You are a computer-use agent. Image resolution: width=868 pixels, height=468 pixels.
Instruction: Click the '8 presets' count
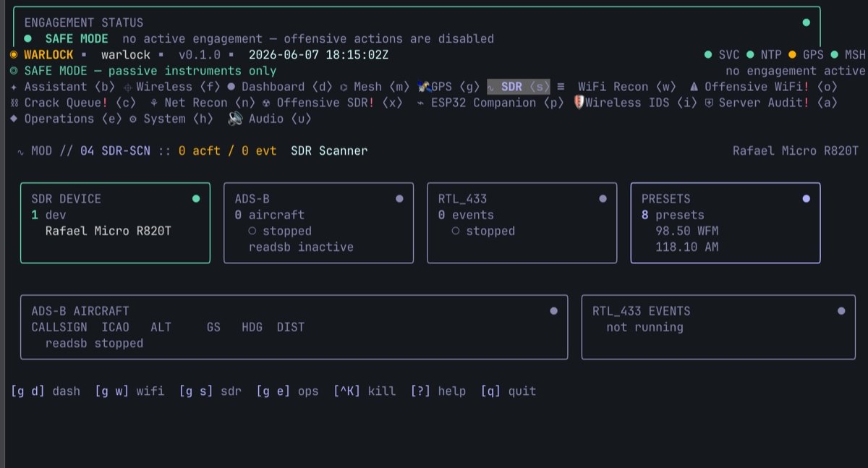(673, 215)
